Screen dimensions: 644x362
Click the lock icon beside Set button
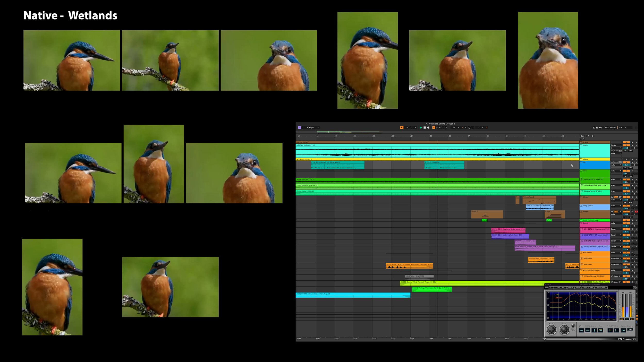(x=592, y=136)
